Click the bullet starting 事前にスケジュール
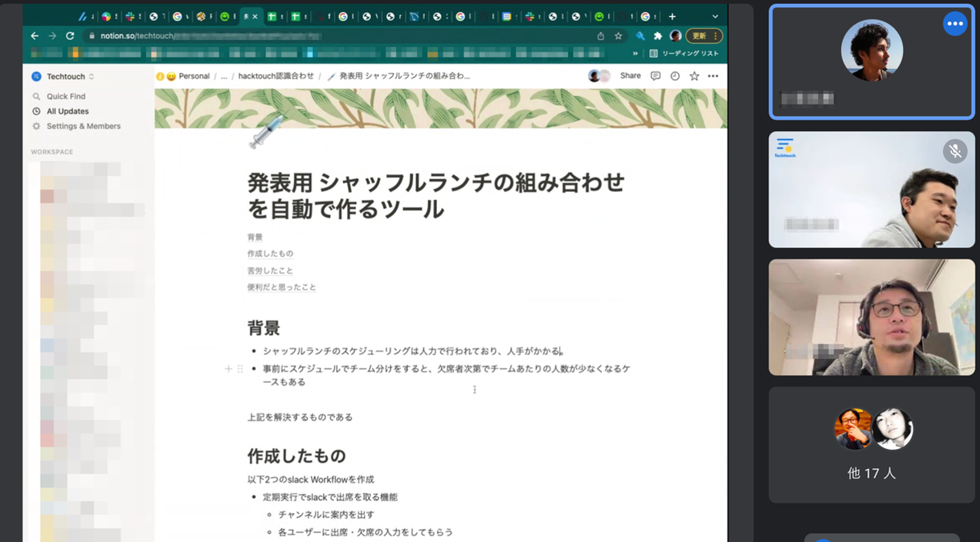Screen dimensions: 980x542 446,375
